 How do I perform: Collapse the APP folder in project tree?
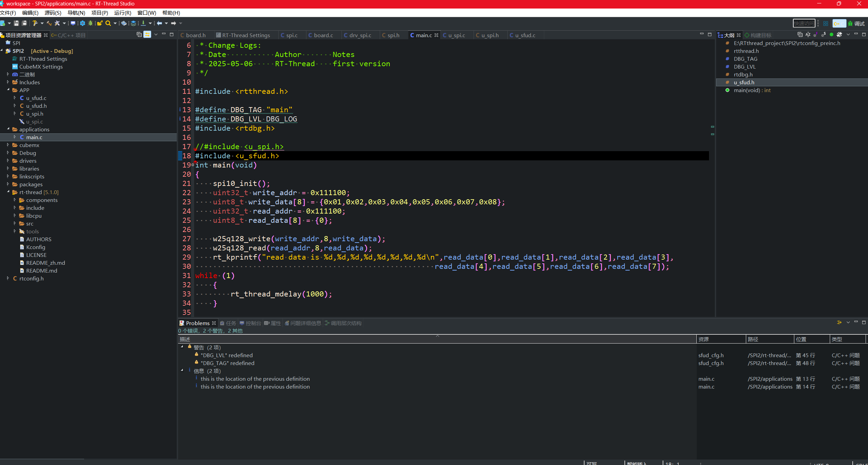click(8, 90)
